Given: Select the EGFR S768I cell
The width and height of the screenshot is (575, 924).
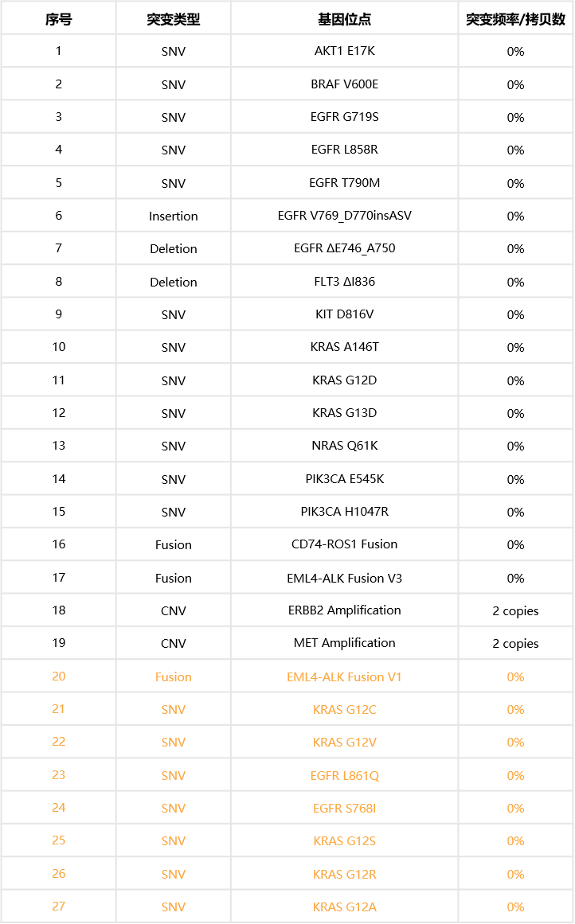Looking at the screenshot, I should 344,808.
